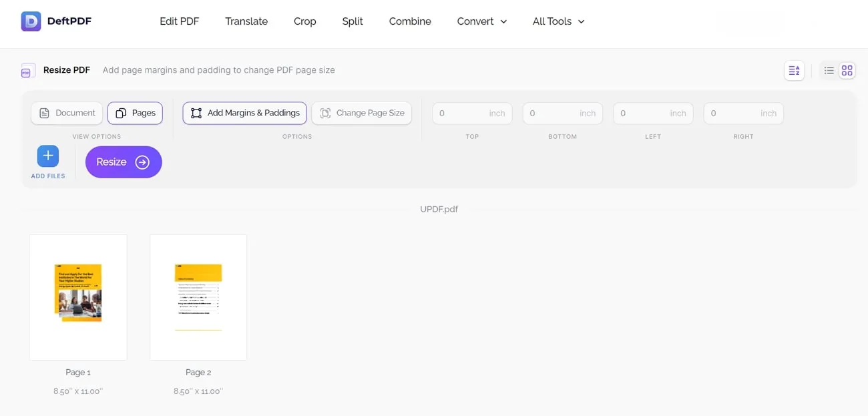Expand the All Tools dropdown
Viewport: 868px width, 416px height.
[559, 21]
